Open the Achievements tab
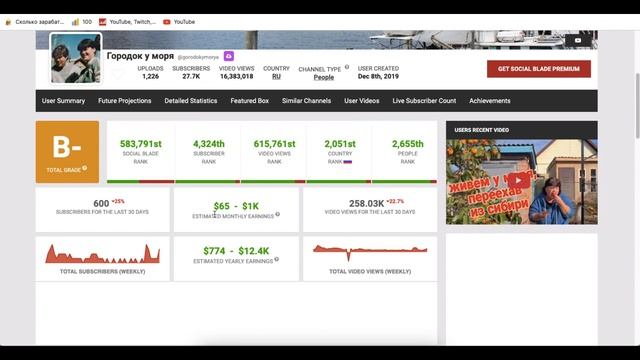640x360 pixels. 490,101
